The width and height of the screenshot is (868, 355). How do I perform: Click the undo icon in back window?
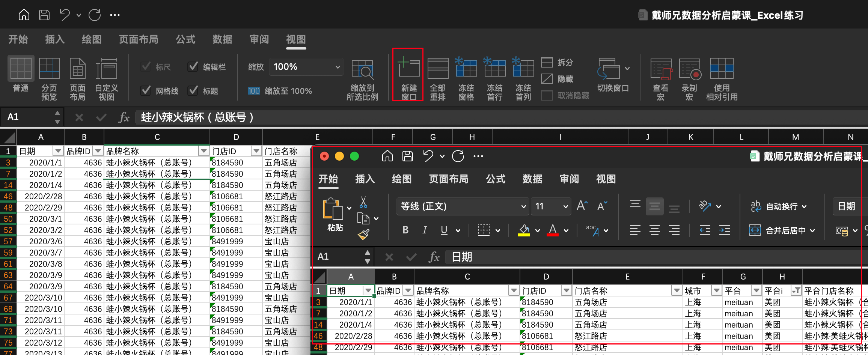pyautogui.click(x=65, y=15)
